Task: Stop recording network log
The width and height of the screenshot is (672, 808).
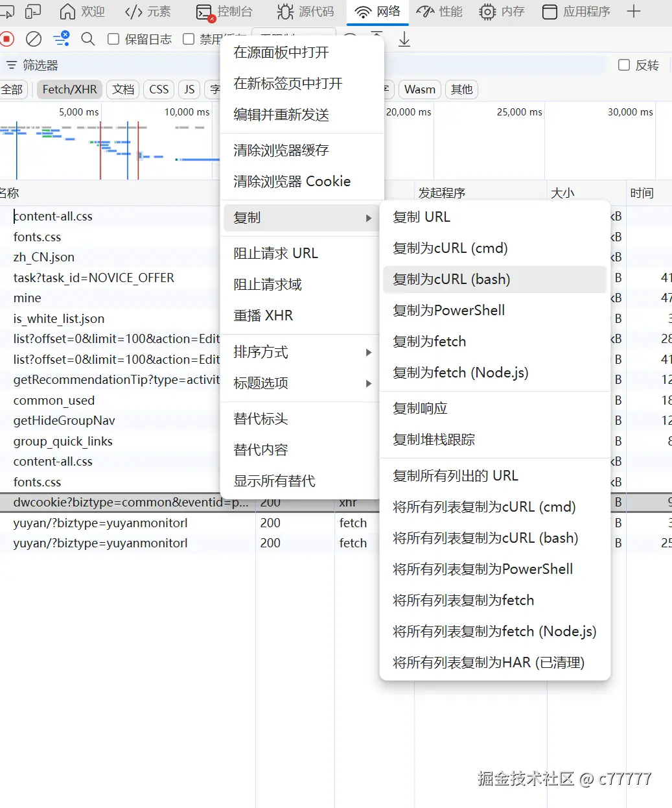Action: 6,39
